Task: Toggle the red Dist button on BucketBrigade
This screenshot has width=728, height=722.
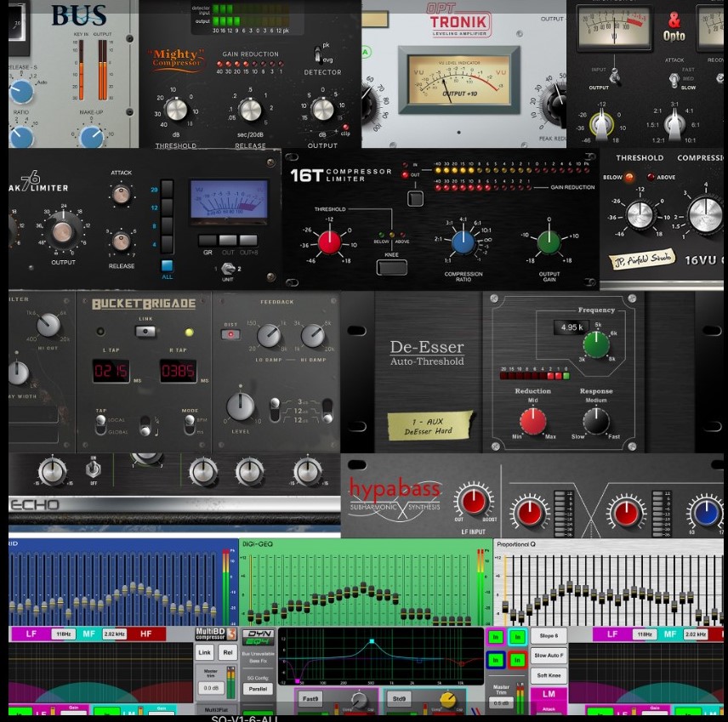Action: pyautogui.click(x=230, y=334)
